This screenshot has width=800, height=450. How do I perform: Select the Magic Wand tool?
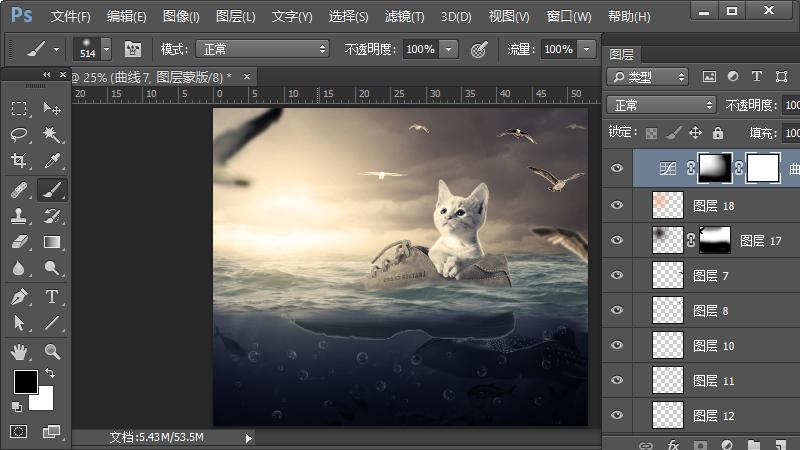(52, 135)
